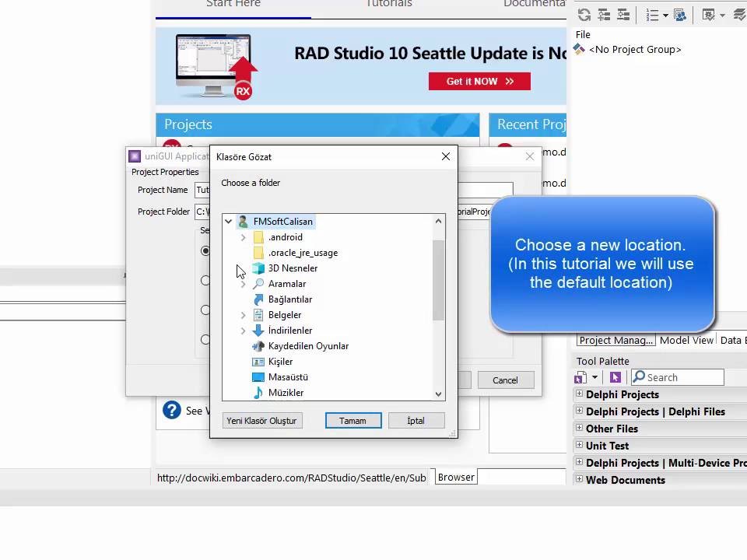Click Cancel in the uniGUI wizard
The width and height of the screenshot is (747, 560).
point(506,380)
